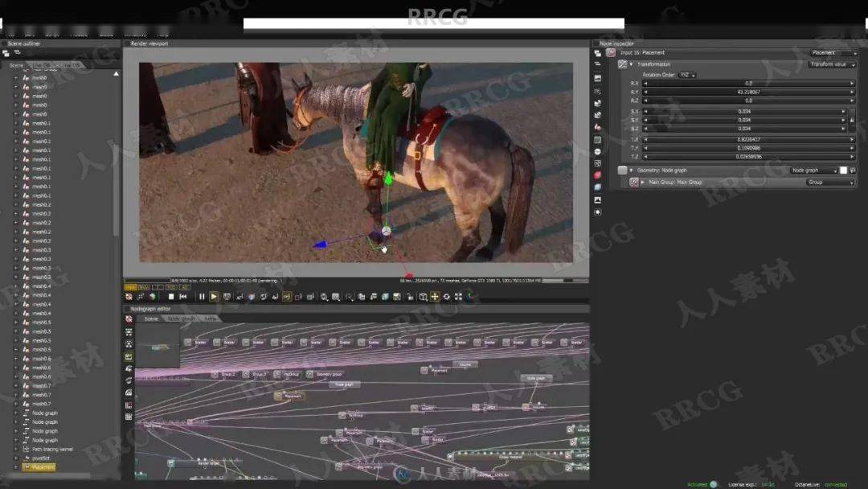868x489 pixels.
Task: Open the Geometry Node graph dropdown
Action: [813, 171]
